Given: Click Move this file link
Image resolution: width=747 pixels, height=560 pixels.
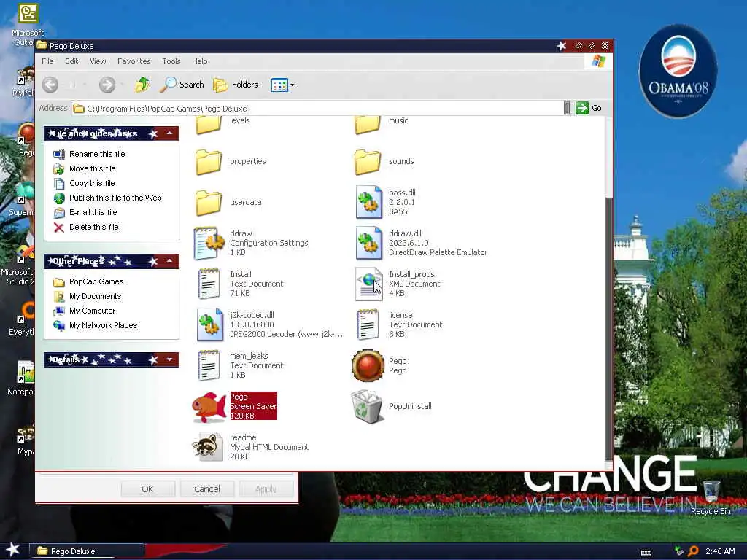Looking at the screenshot, I should pos(93,168).
